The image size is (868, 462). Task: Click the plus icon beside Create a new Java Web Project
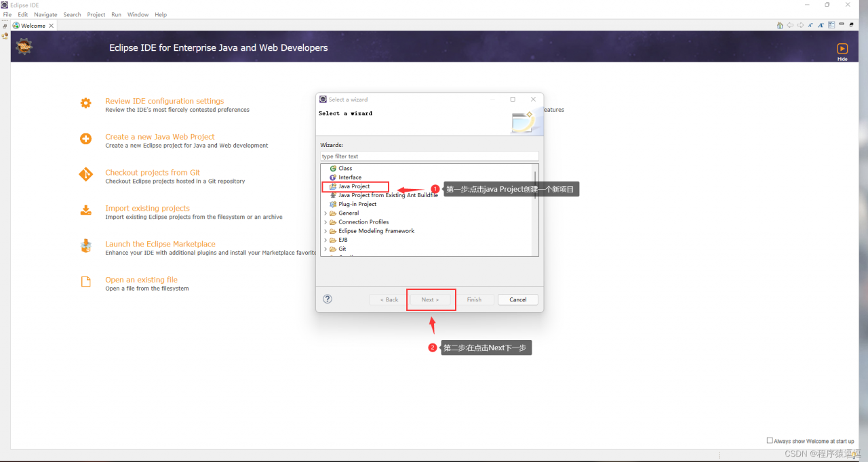point(85,139)
